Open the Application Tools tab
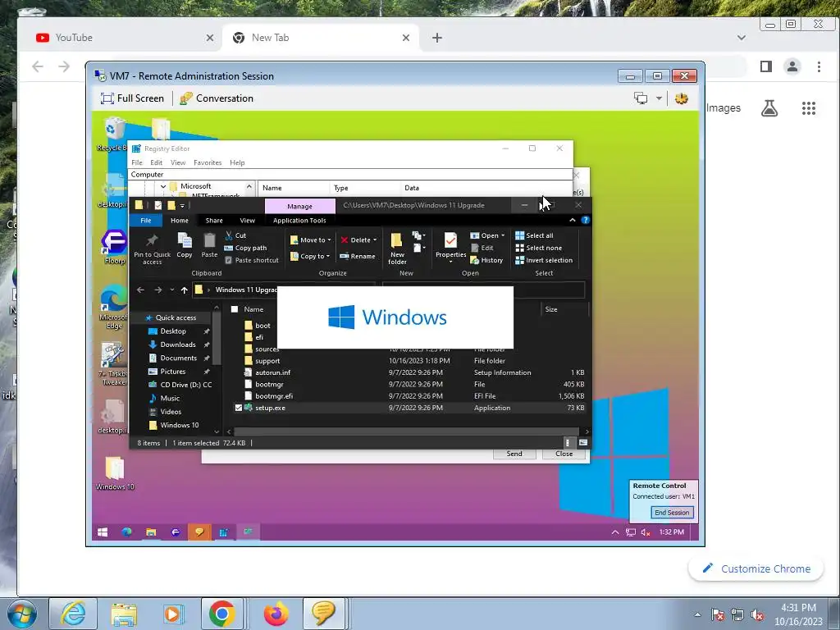This screenshot has height=630, width=840. [299, 220]
